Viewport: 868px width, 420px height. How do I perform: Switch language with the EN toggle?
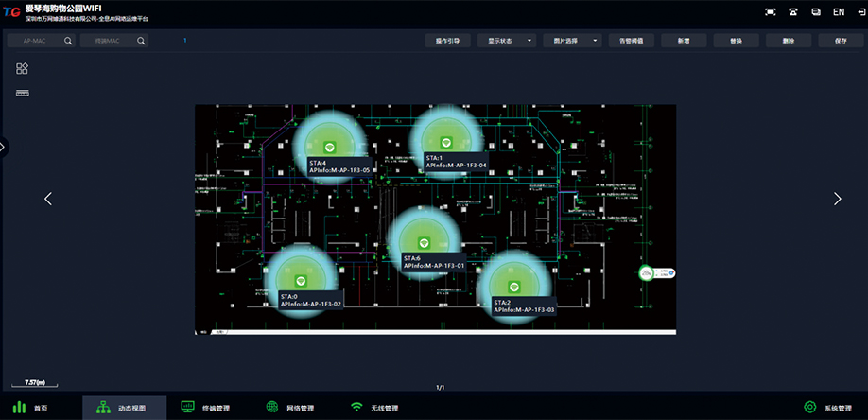tap(839, 12)
